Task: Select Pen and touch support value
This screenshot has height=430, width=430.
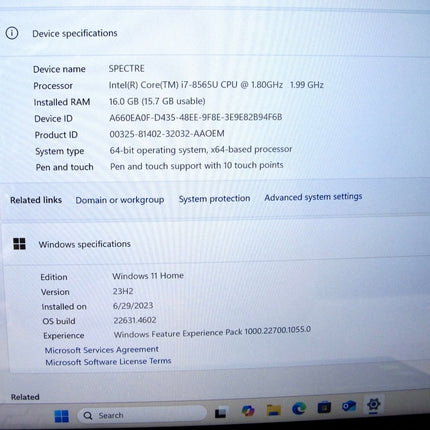Action: click(x=197, y=166)
